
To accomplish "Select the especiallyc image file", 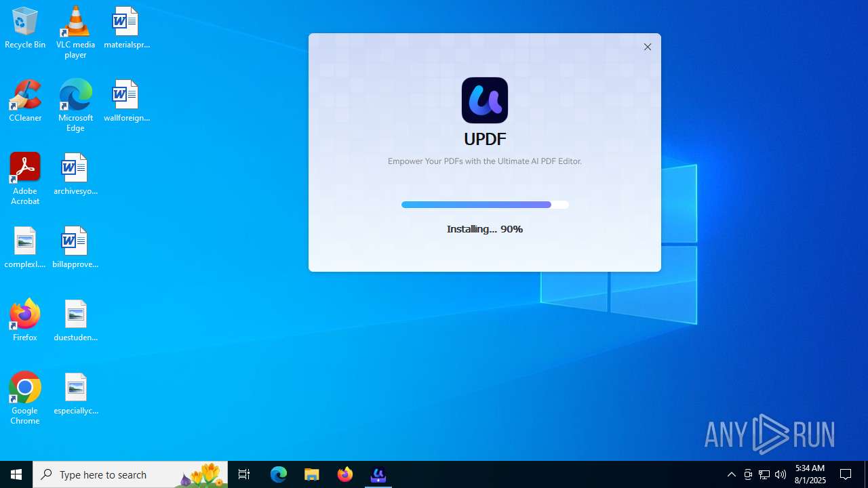I will pos(75,394).
